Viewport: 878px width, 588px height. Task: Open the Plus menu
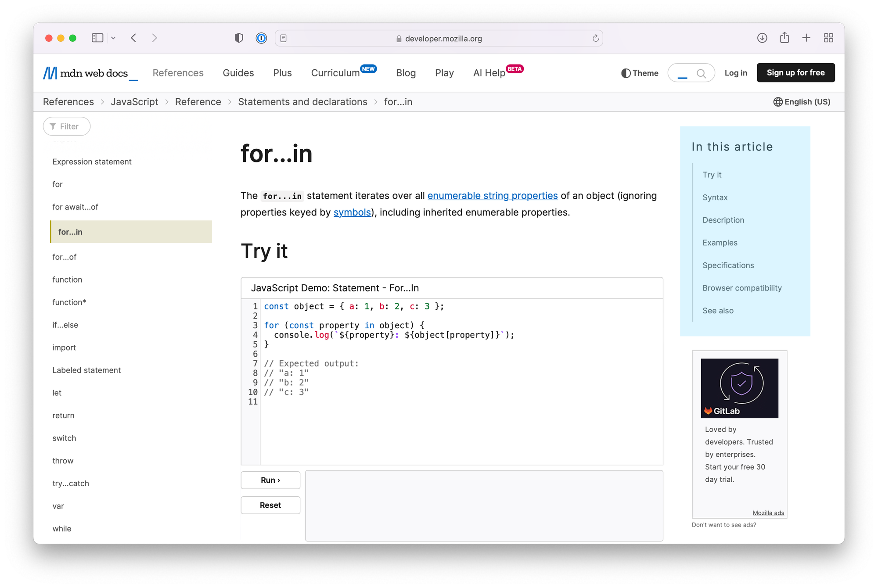[x=282, y=73]
